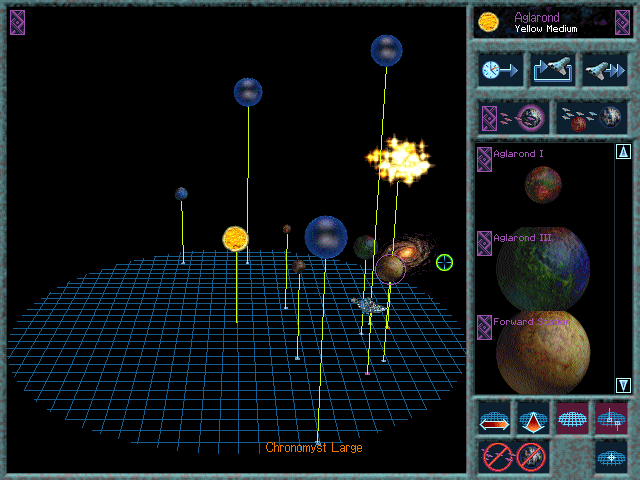Click the bright yellow explosion cloud
This screenshot has height=480, width=640.
(400, 160)
